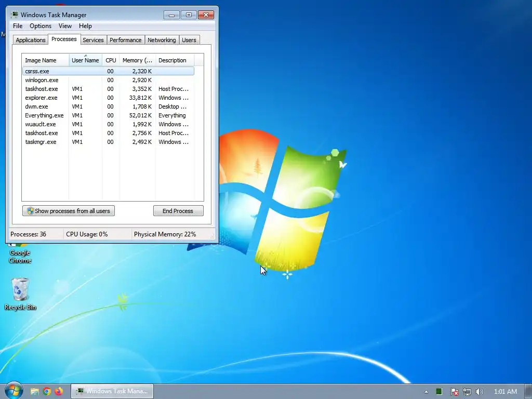Sort by Memory column header

pos(137,60)
